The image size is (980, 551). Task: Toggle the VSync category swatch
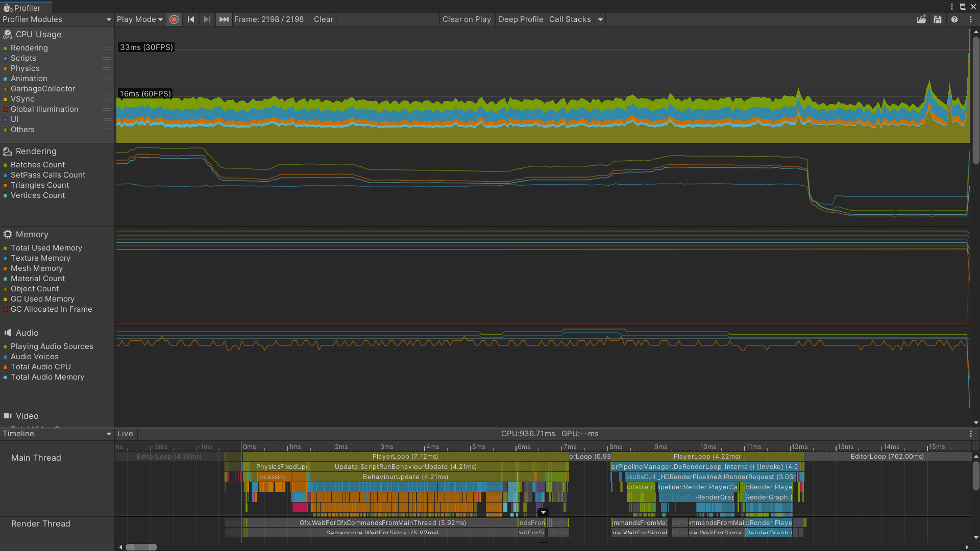point(6,99)
